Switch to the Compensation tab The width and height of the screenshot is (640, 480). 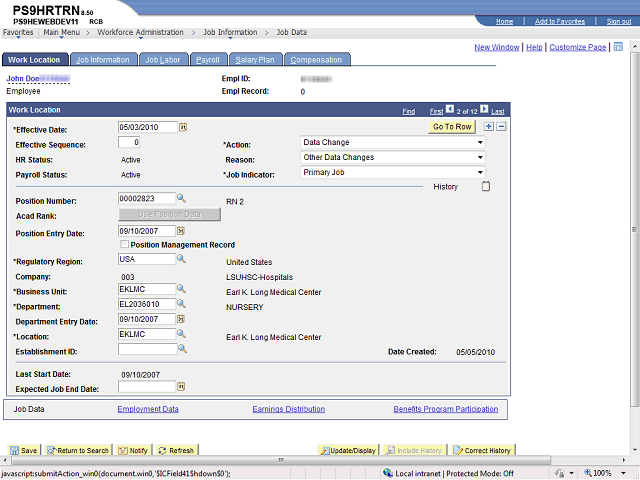click(316, 60)
